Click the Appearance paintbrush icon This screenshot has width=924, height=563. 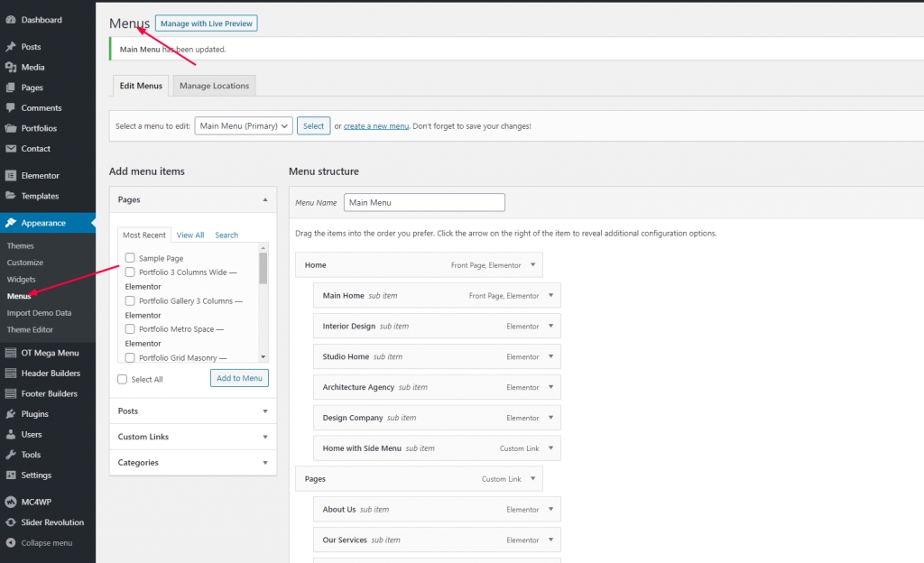click(x=11, y=223)
